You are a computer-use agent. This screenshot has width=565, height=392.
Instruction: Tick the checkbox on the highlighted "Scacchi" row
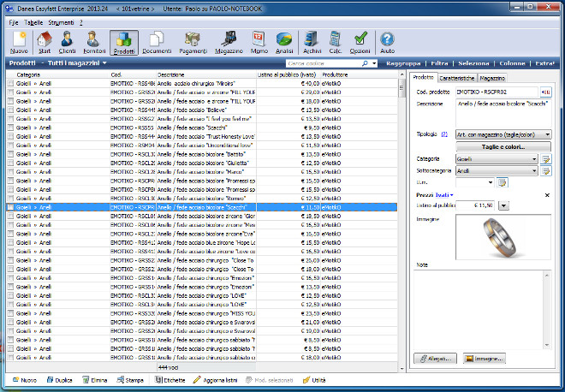tap(11, 207)
